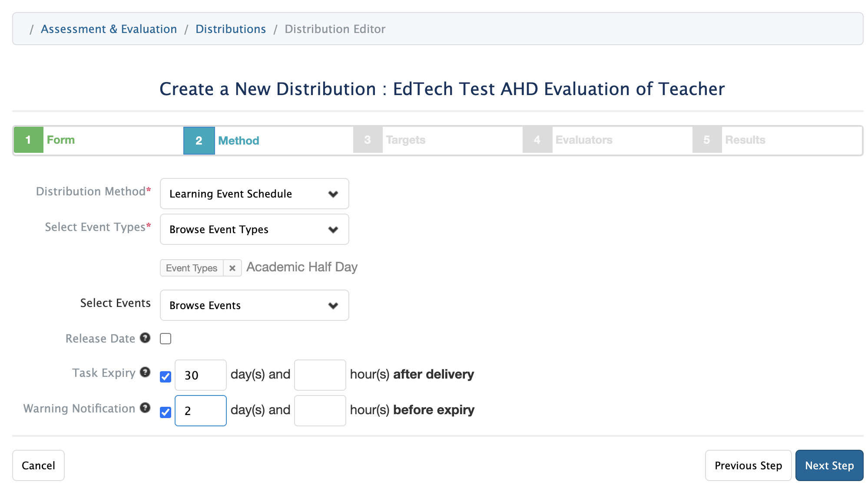
Task: Open the Distributions breadcrumb link
Action: pos(230,29)
